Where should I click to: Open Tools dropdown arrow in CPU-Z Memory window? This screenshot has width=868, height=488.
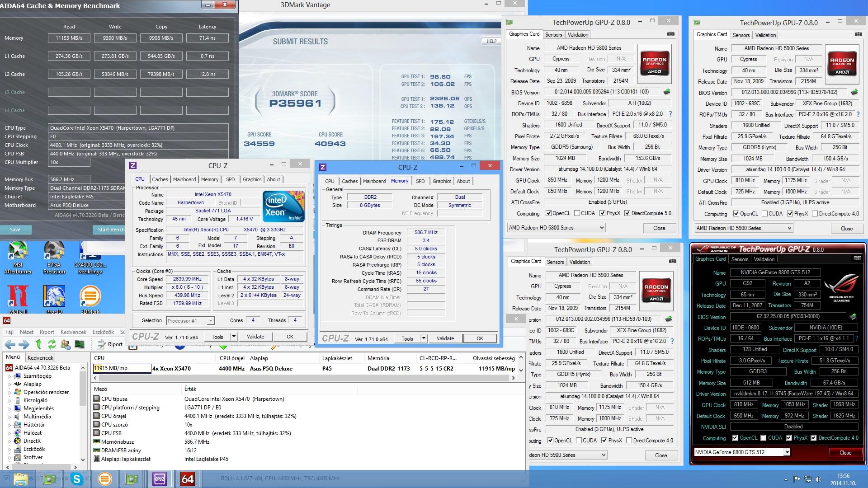click(x=424, y=338)
